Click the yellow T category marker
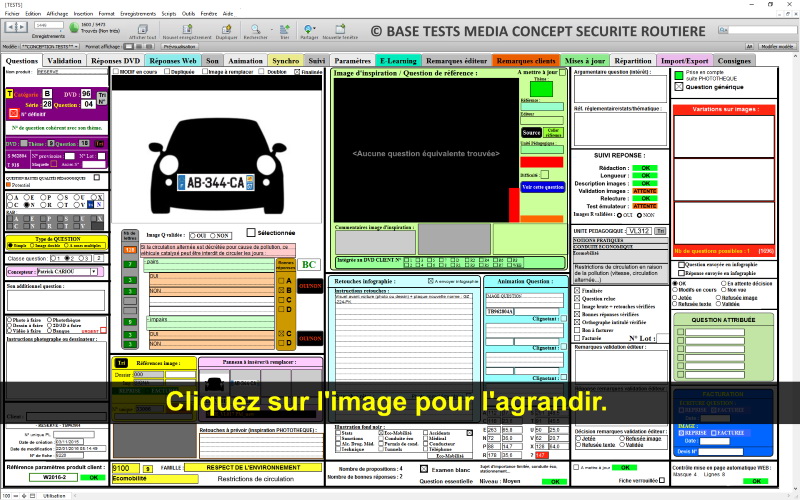 [x=9, y=94]
